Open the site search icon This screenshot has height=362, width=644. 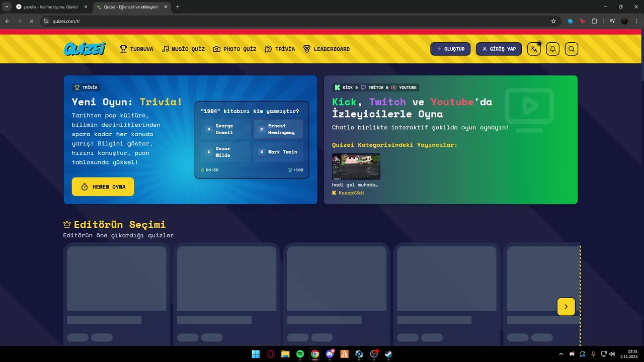[x=571, y=49]
